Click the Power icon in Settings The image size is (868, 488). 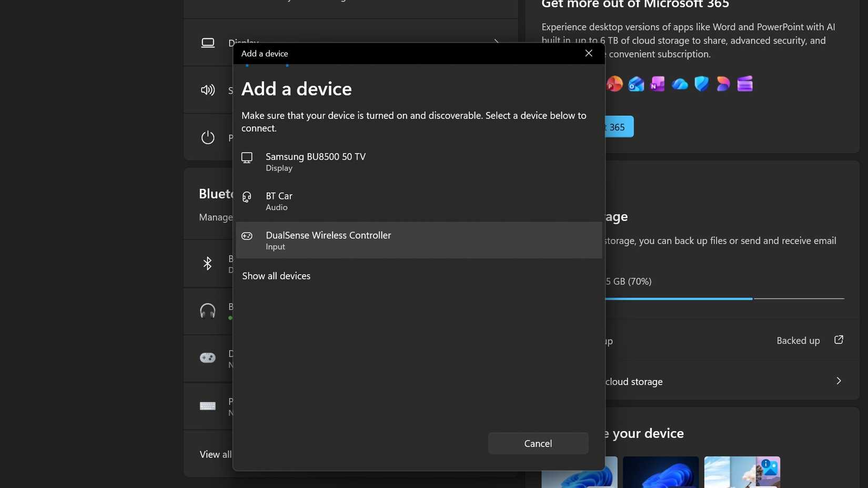[x=208, y=137]
